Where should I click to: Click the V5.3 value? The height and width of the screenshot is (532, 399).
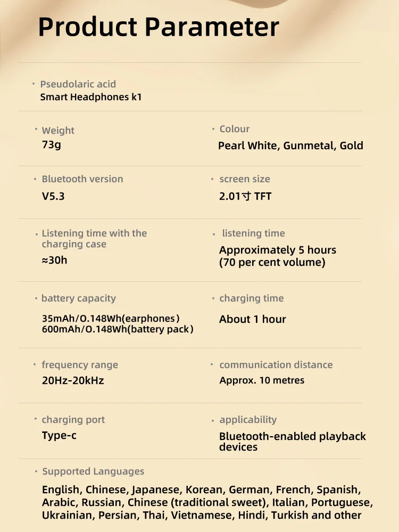(53, 196)
